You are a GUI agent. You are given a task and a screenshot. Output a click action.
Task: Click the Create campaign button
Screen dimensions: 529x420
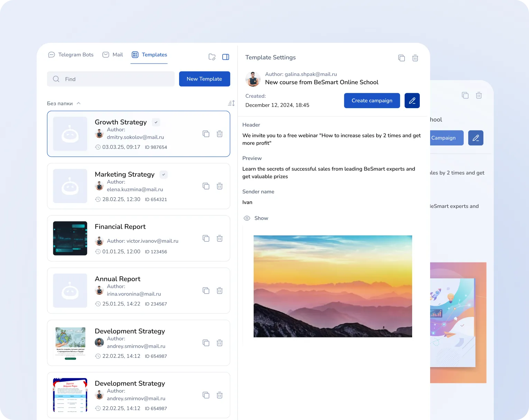(x=372, y=101)
